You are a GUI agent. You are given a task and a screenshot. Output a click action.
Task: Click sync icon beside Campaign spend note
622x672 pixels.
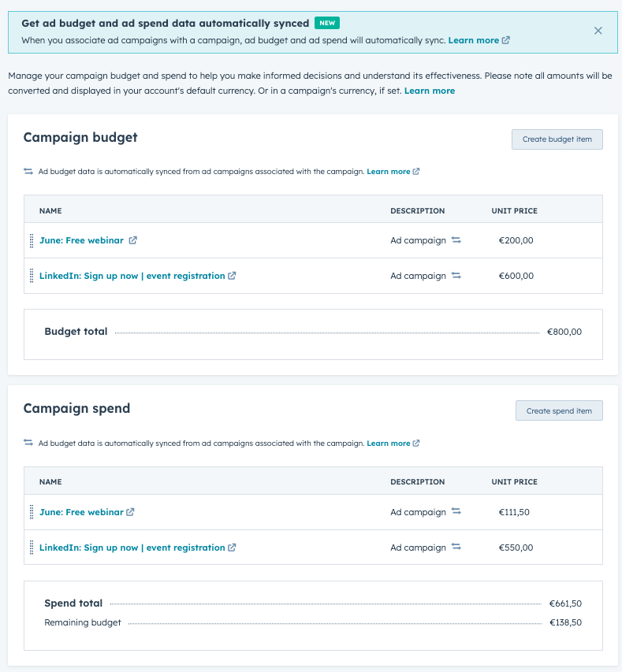(x=28, y=443)
